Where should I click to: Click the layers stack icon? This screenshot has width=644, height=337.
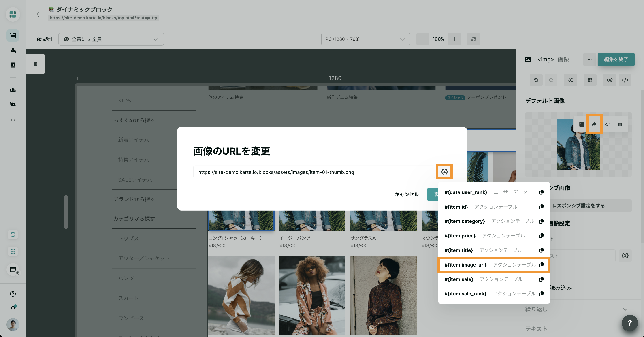click(36, 64)
